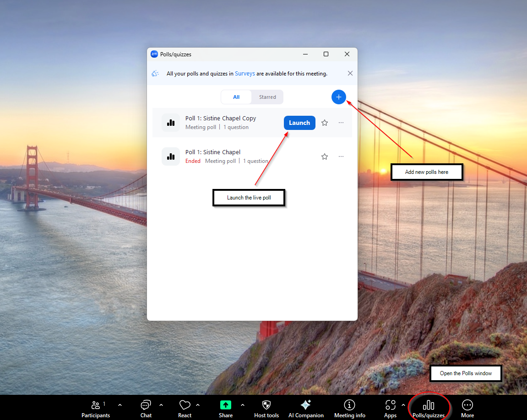527x420 pixels.
Task: Expand the caret next to Participants
Action: 120,405
